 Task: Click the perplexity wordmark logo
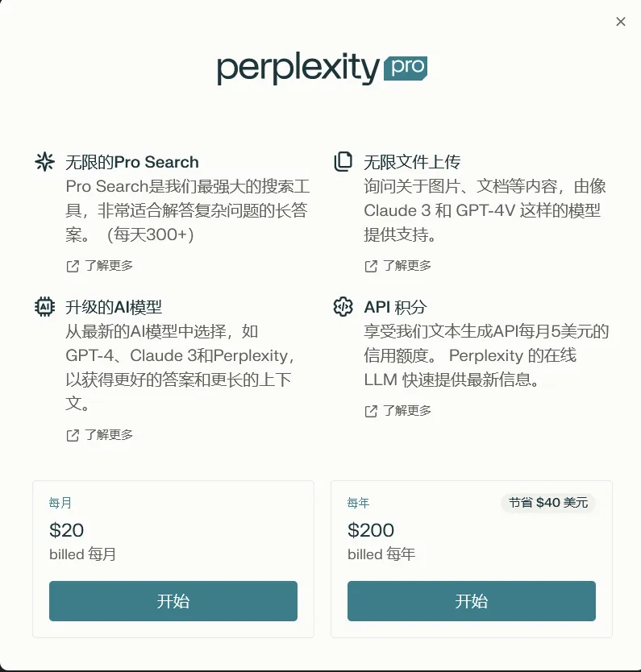click(298, 68)
